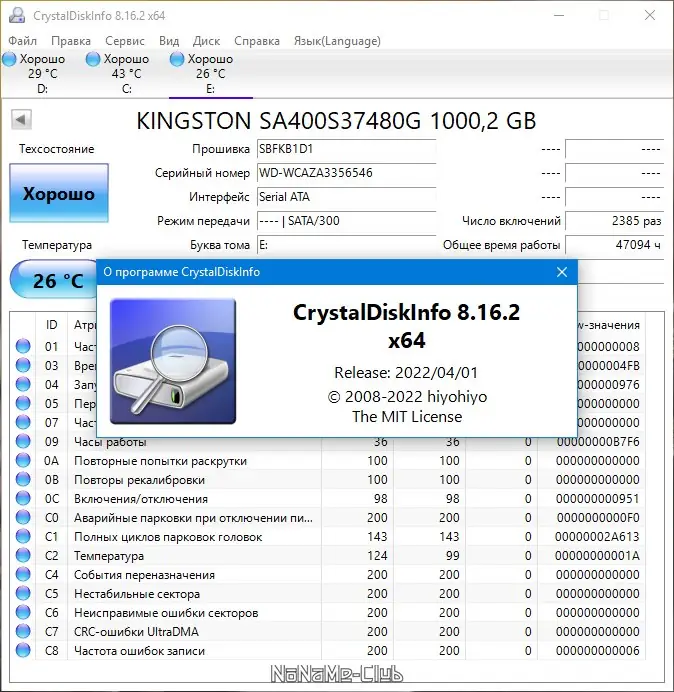This screenshot has width=674, height=692.
Task: Click status orb for attribute C7
Action: point(23,631)
